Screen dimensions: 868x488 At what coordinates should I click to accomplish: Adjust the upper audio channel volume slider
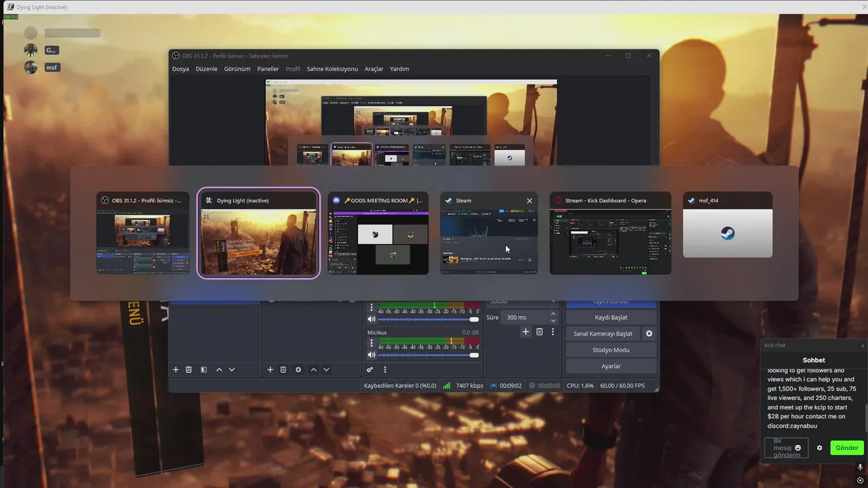[x=429, y=319]
